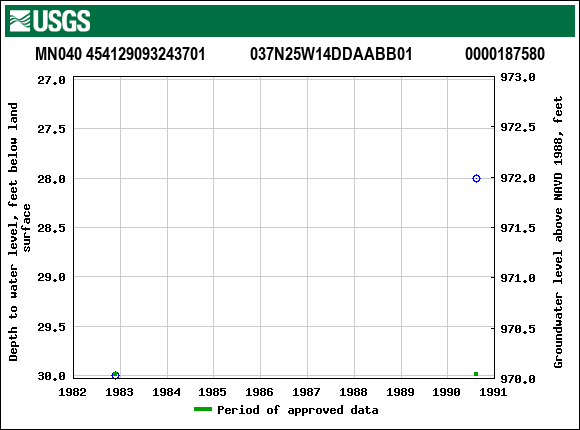
Task: Click the '29.5' left axis label
Action: click(x=51, y=327)
